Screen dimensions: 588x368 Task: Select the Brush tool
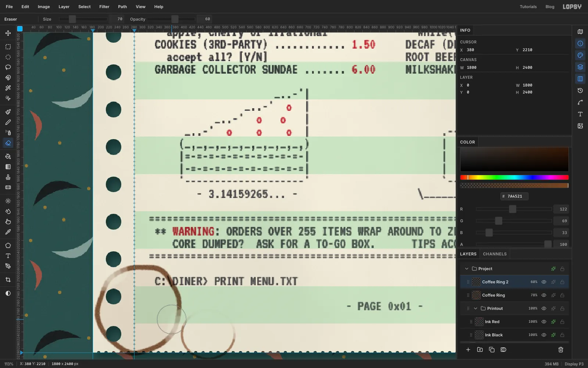8,112
